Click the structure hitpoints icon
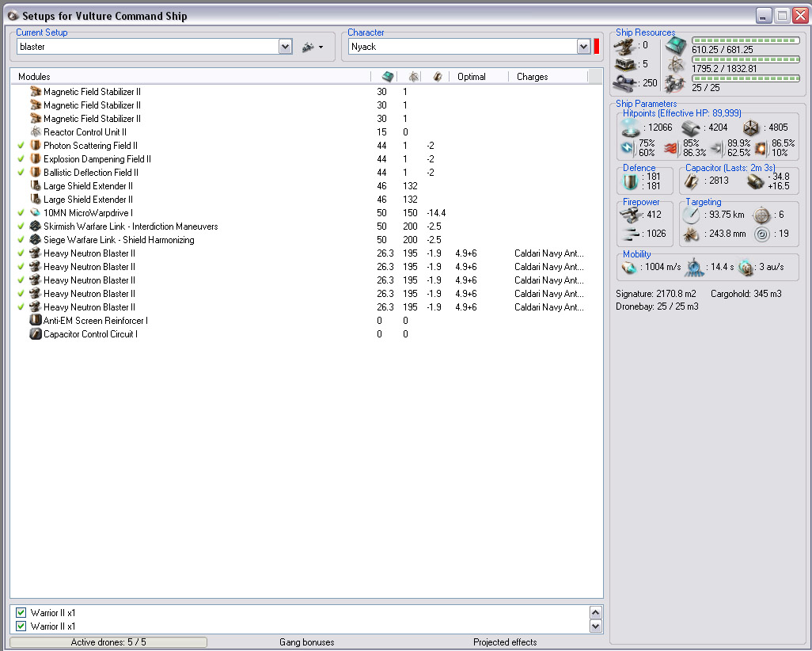Image resolution: width=812 pixels, height=651 pixels. click(x=751, y=128)
